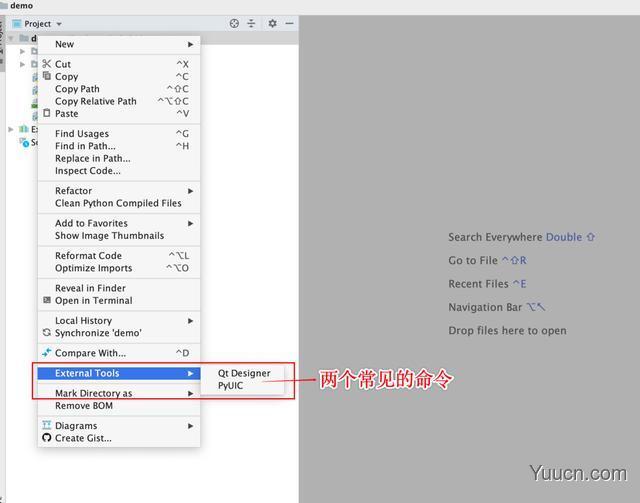Click the terminal icon beside Open in Terminal
640x503 pixels.
(x=46, y=300)
